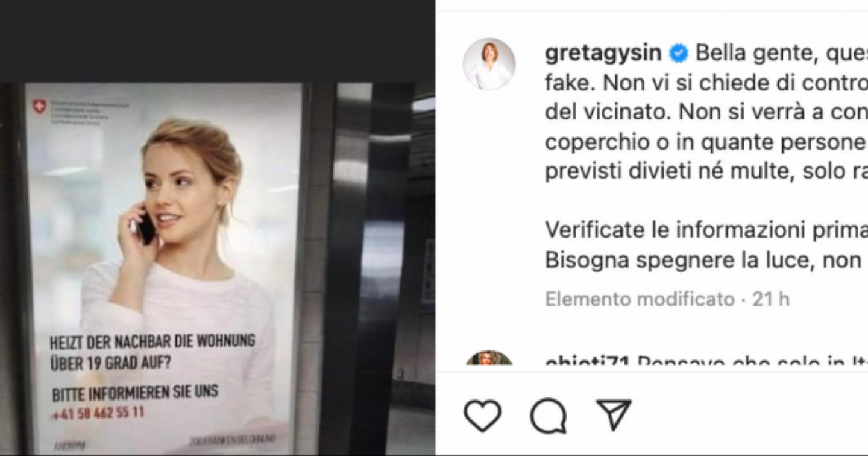868x456 pixels.
Task: Click the 'Heizt der Nachbar' headline text
Action: pyautogui.click(x=153, y=351)
